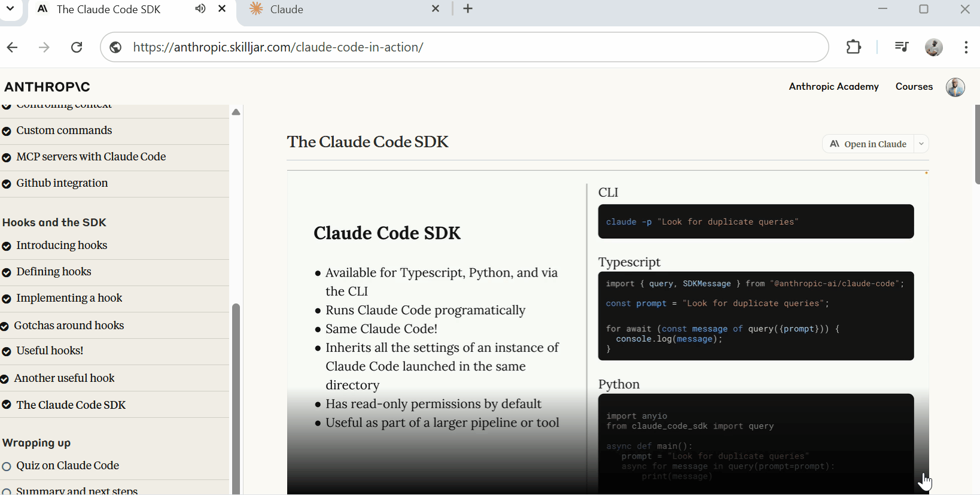Click the Wrapping up section heading

pyautogui.click(x=36, y=443)
